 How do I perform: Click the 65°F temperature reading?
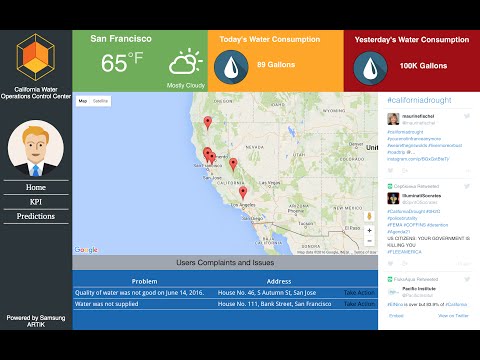coord(122,62)
